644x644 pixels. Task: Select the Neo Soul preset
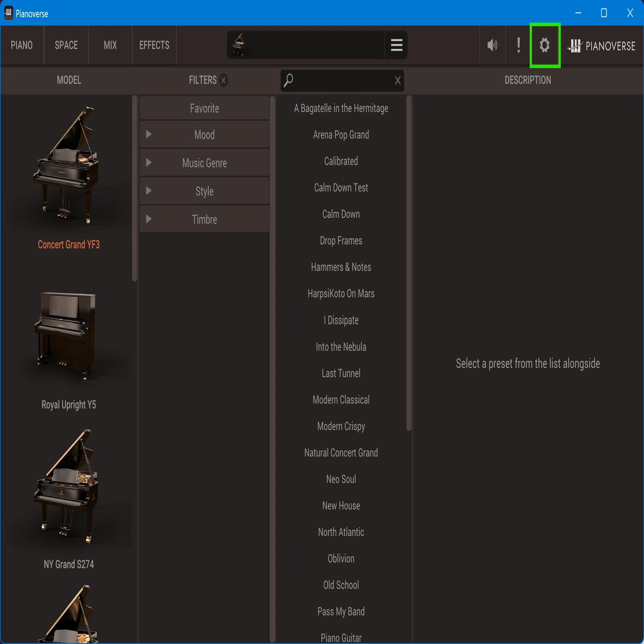click(x=341, y=479)
